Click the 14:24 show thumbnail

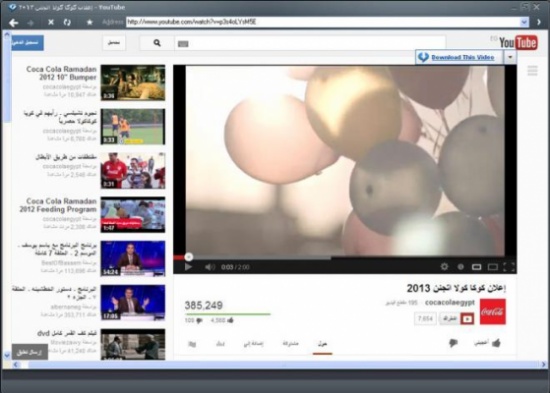click(x=133, y=259)
